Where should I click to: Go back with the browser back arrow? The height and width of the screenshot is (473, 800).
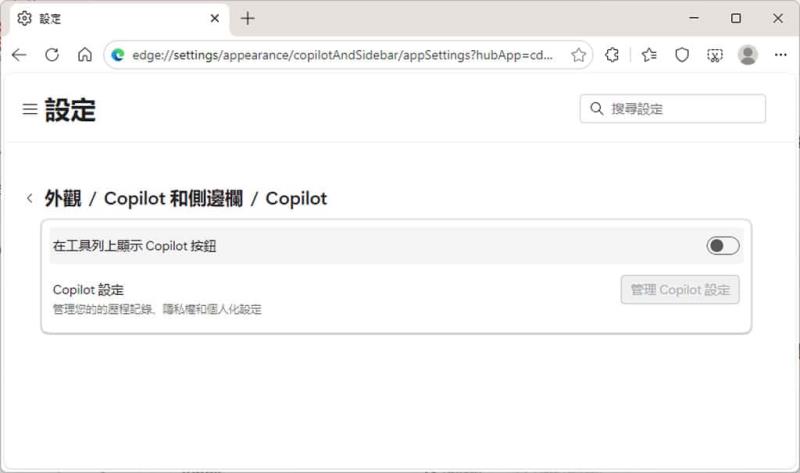coord(19,55)
